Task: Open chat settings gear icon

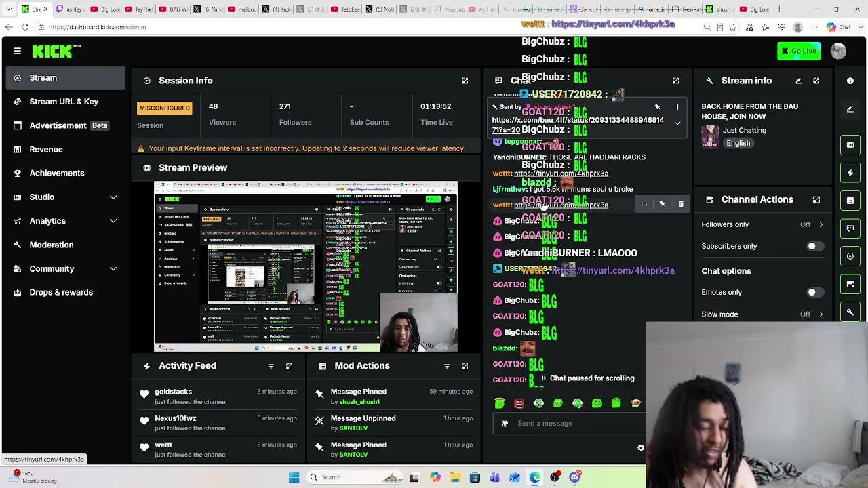Action: click(x=641, y=447)
